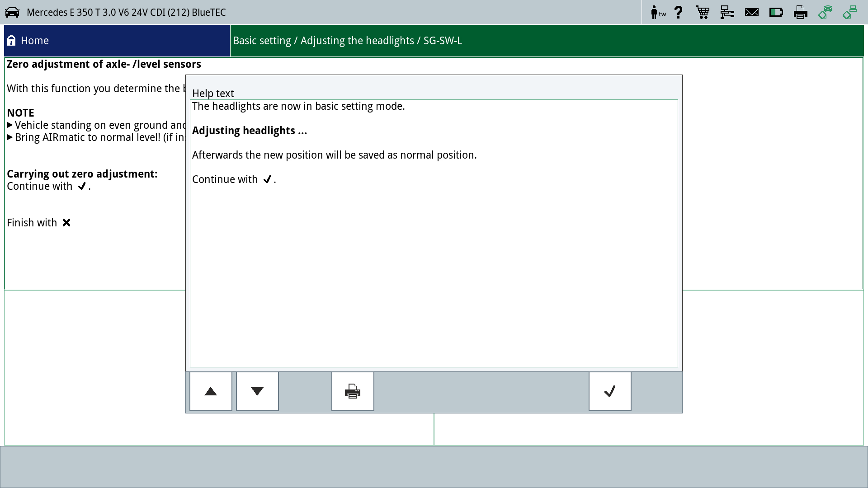Viewport: 868px width, 488px height.
Task: Print the help text dialog
Action: tap(353, 391)
